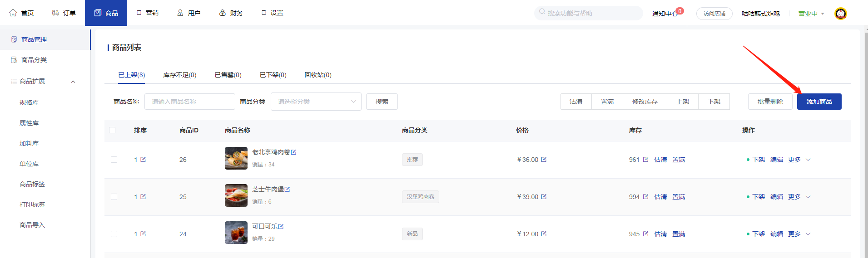This screenshot has height=258, width=868.
Task: Edit sort order icon for 老北京鸡肉卷 row
Action: pyautogui.click(x=143, y=159)
